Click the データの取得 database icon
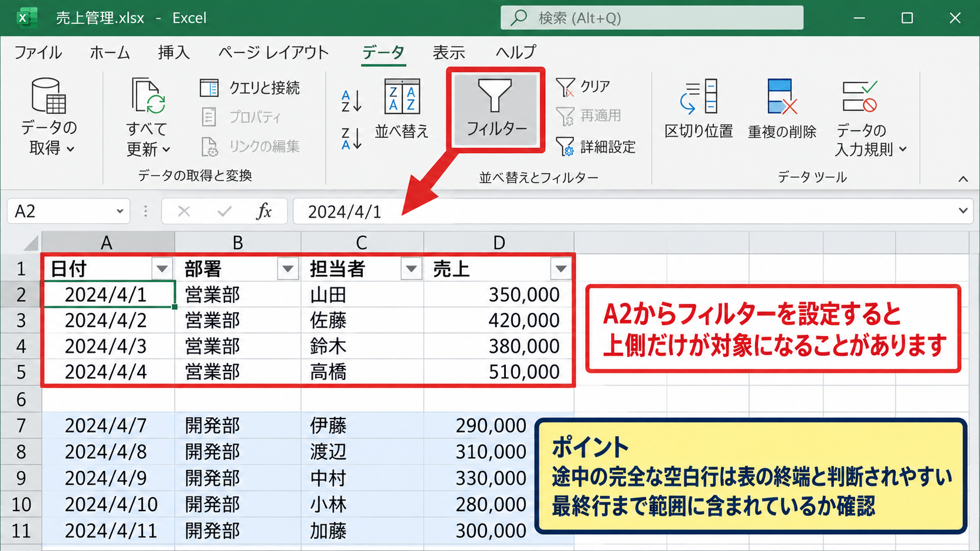980x551 pixels. pyautogui.click(x=48, y=95)
